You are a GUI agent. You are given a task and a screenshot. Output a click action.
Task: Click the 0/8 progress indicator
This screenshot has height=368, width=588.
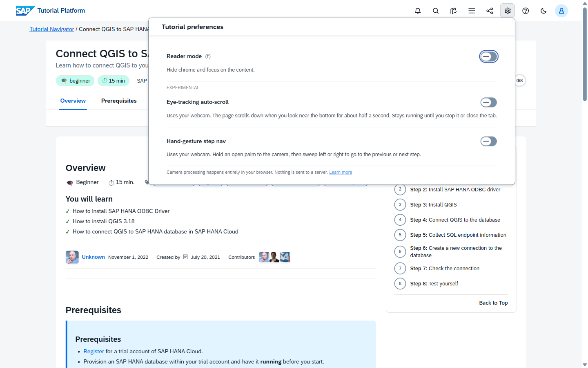[x=519, y=81]
